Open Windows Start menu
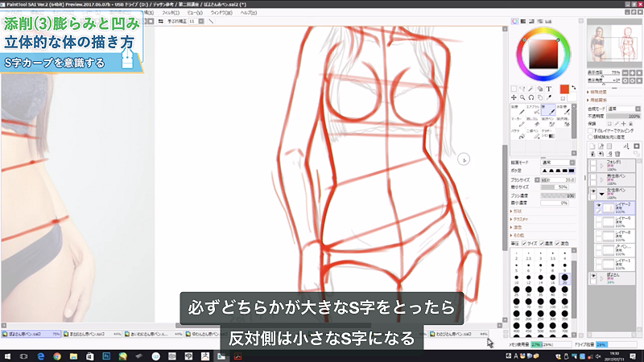Image resolution: width=644 pixels, height=362 pixels. point(7,356)
